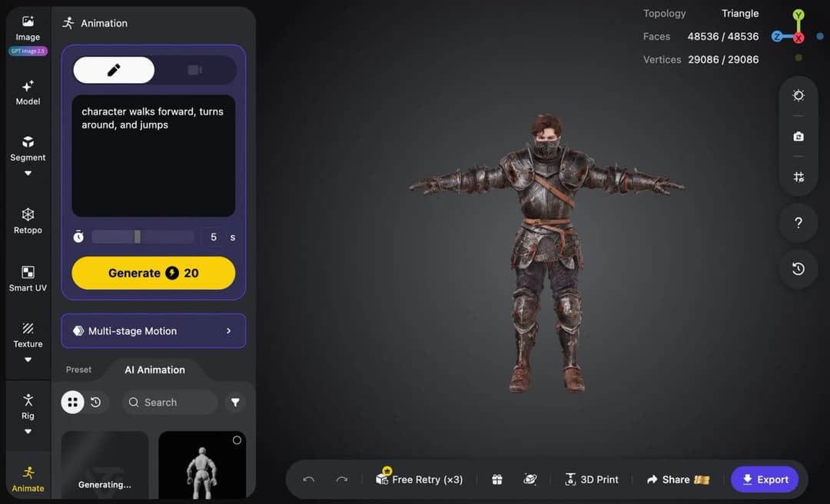Click the GPT Image 2.5 badge

28,51
